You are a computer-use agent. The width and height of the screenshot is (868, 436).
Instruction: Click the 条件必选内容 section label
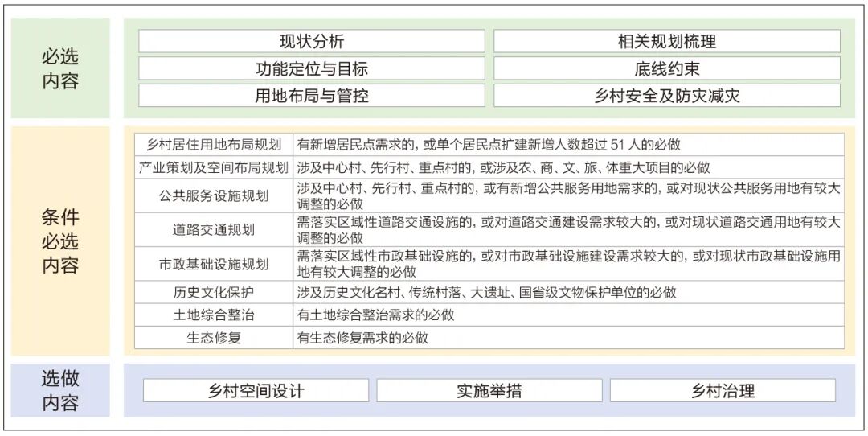click(x=60, y=241)
